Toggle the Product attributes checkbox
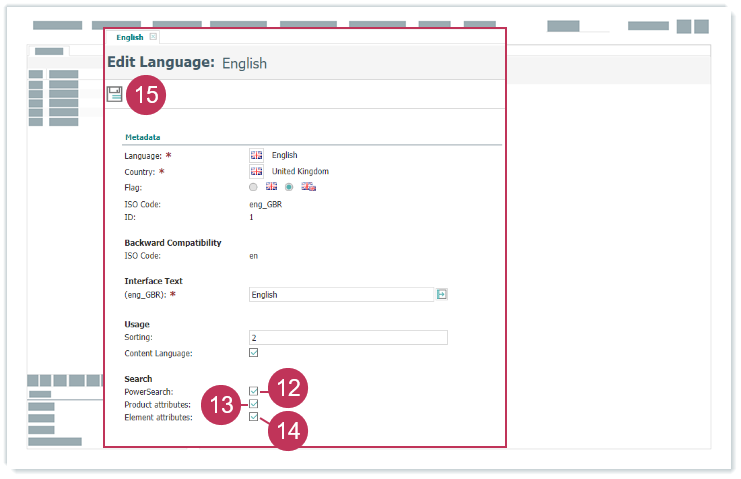 [253, 404]
